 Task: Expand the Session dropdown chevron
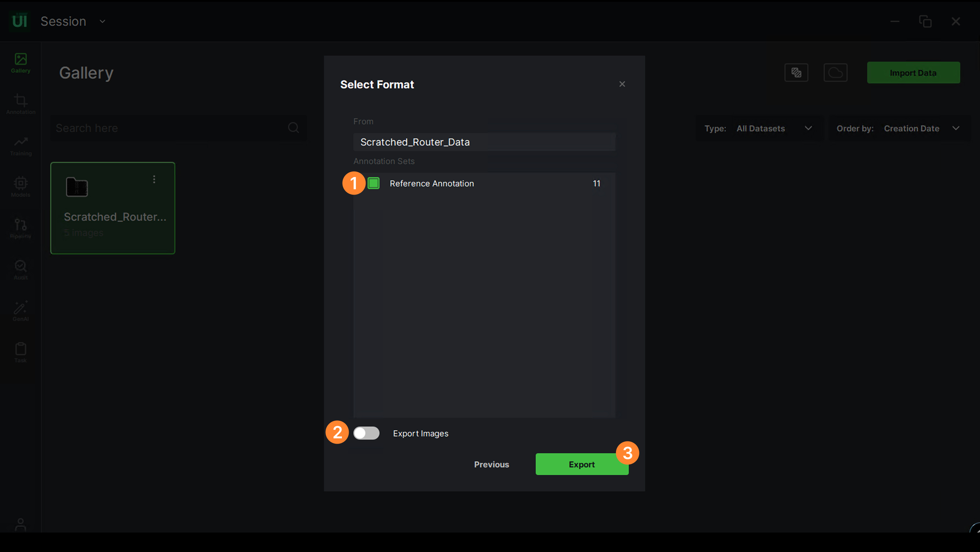[102, 22]
